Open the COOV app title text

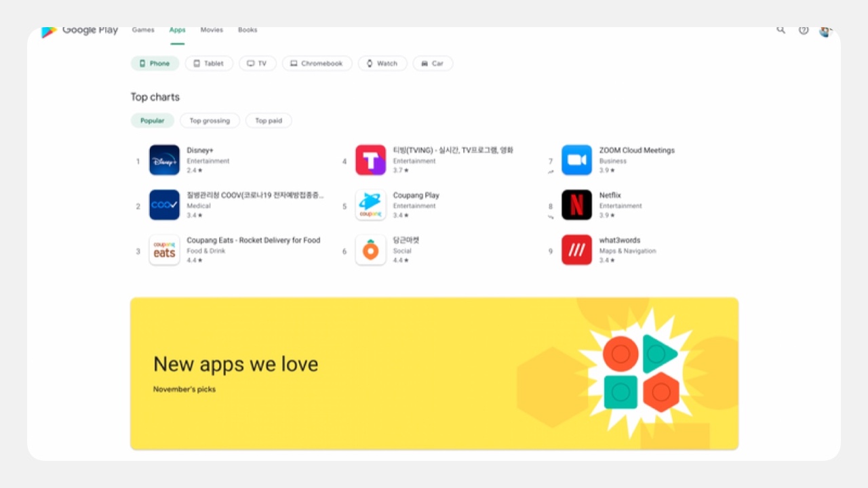(255, 195)
